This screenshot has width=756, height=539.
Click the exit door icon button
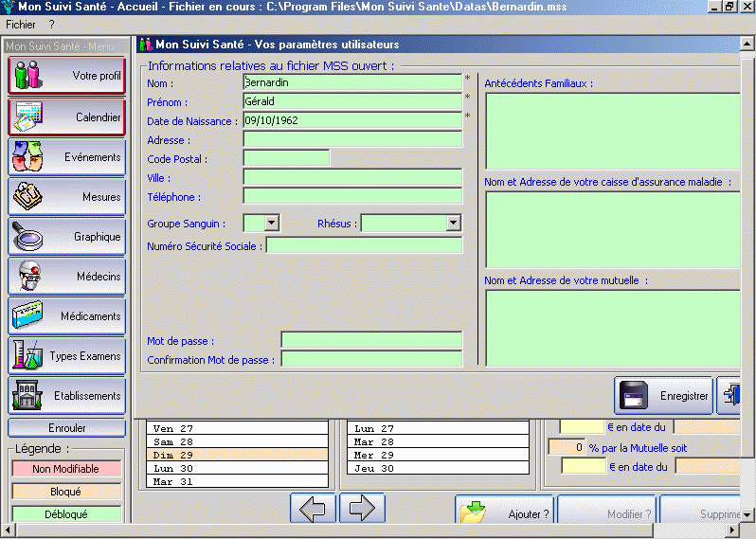[729, 396]
